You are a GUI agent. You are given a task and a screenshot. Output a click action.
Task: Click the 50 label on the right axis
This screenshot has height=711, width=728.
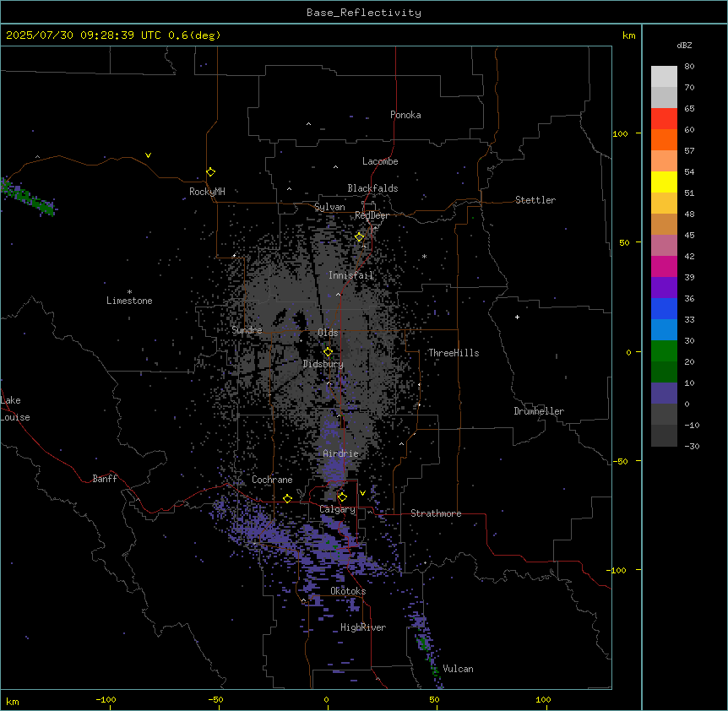tap(624, 242)
